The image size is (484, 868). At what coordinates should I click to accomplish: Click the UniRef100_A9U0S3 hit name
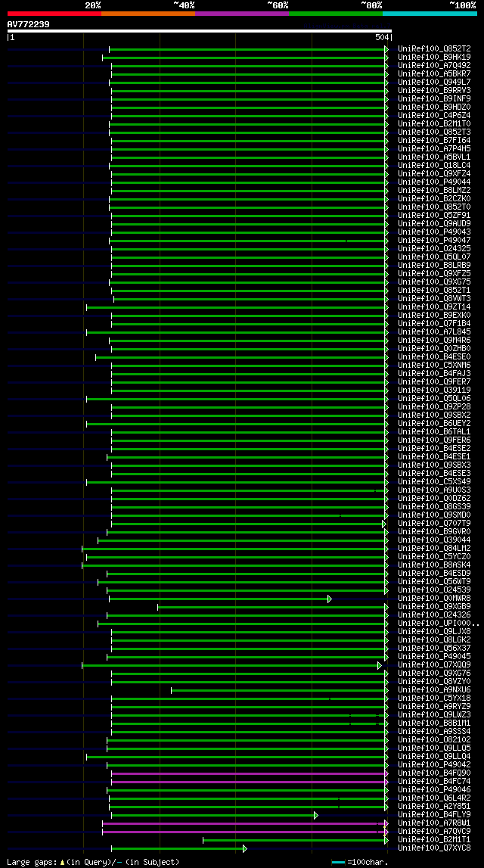click(x=434, y=490)
